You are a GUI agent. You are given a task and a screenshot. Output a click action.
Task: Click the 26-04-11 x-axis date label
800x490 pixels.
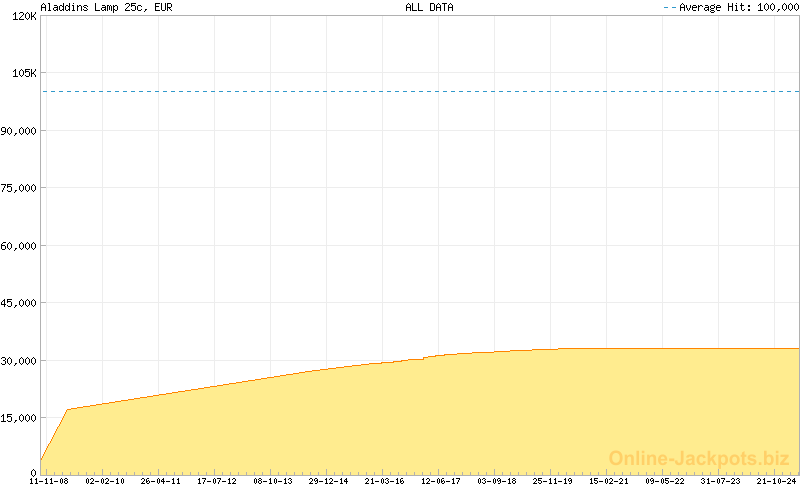(x=161, y=481)
